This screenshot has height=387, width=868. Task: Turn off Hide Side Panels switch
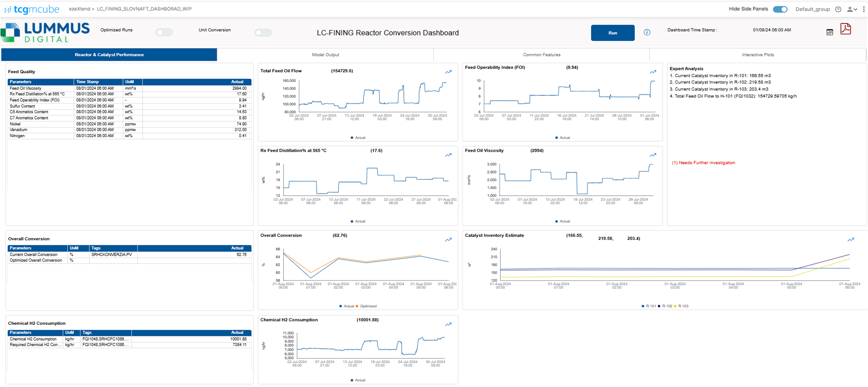(780, 9)
